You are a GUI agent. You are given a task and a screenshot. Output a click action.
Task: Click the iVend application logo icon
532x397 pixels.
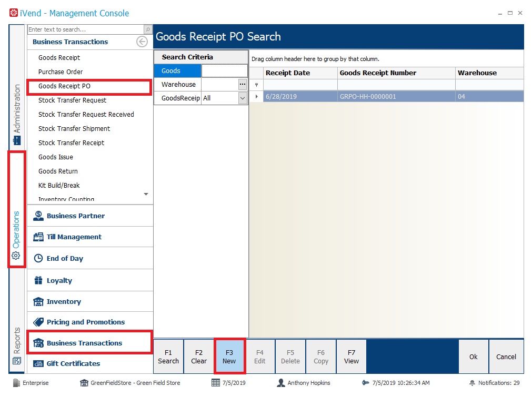point(14,13)
